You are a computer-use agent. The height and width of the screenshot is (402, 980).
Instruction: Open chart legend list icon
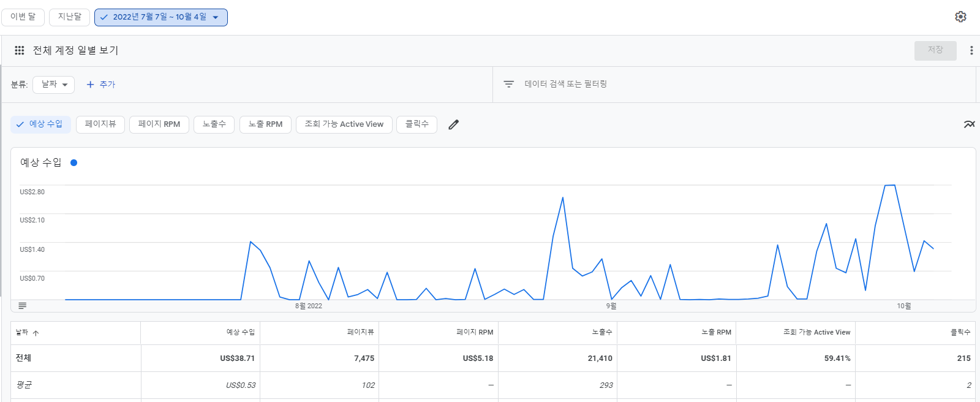click(x=23, y=306)
